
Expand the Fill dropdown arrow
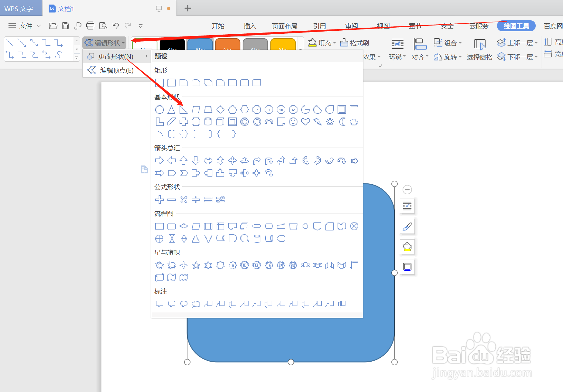(x=335, y=43)
